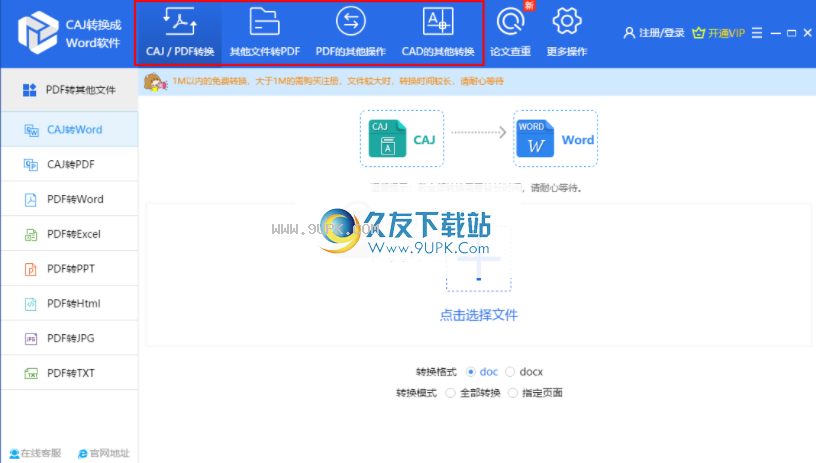Click the notice banner mascot icon

click(155, 82)
